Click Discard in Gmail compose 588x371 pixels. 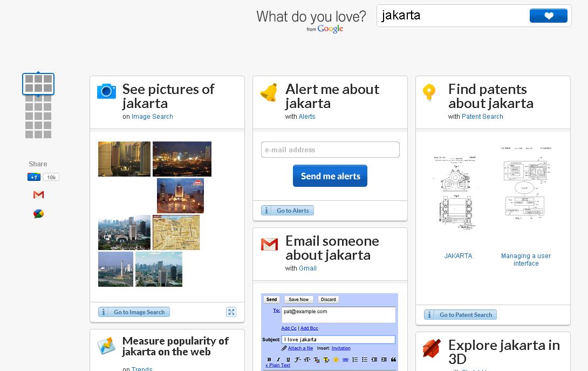tap(329, 299)
